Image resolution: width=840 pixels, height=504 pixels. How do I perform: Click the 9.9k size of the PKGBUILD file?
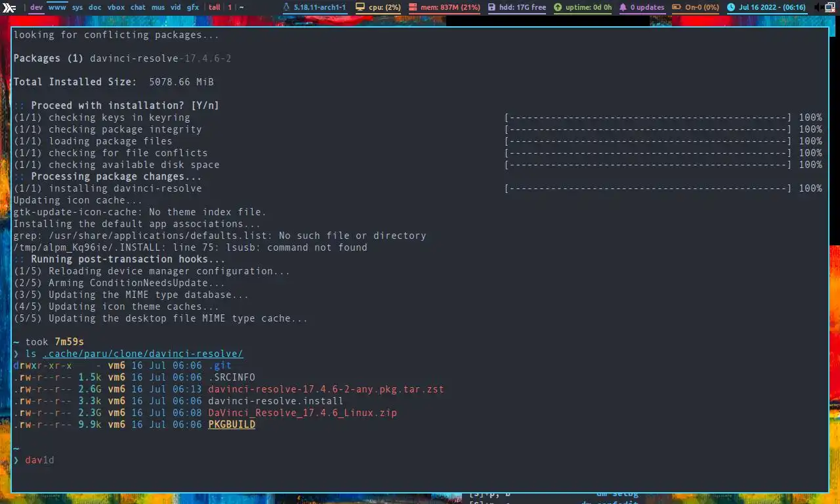[x=90, y=425]
